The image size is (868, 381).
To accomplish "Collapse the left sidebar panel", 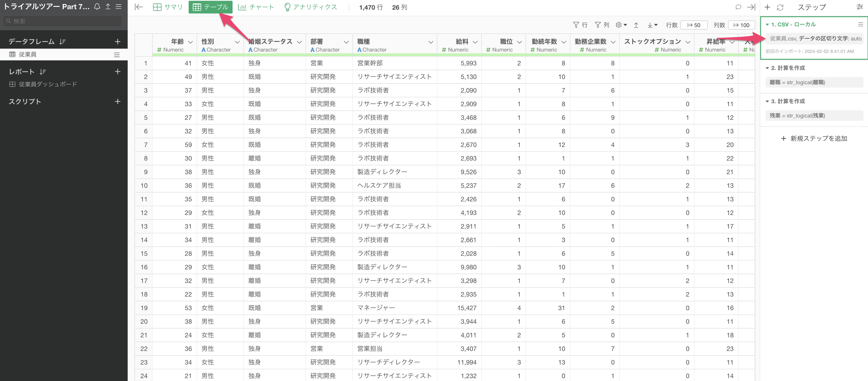I will pos(139,7).
